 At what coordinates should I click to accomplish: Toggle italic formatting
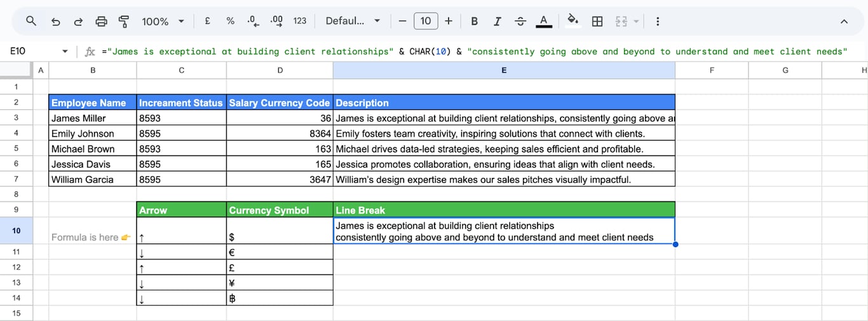(497, 21)
